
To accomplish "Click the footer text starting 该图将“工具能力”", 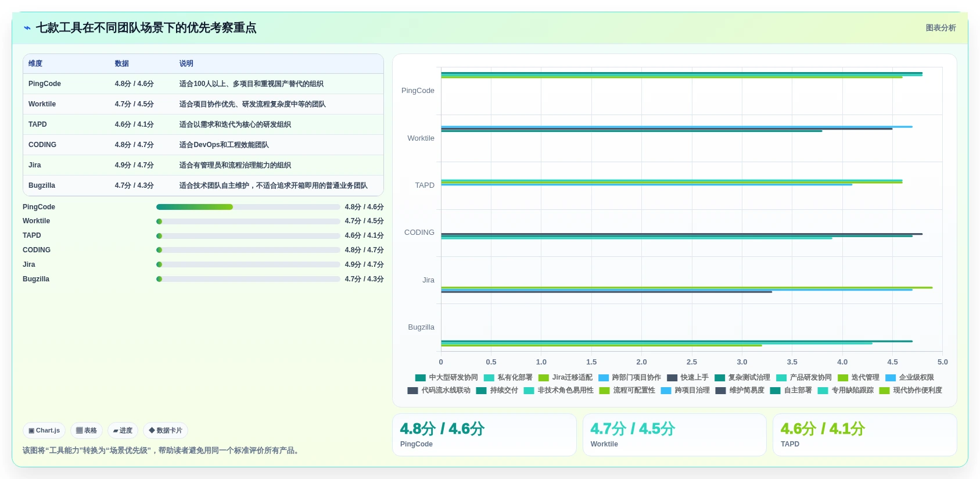I will click(x=162, y=451).
